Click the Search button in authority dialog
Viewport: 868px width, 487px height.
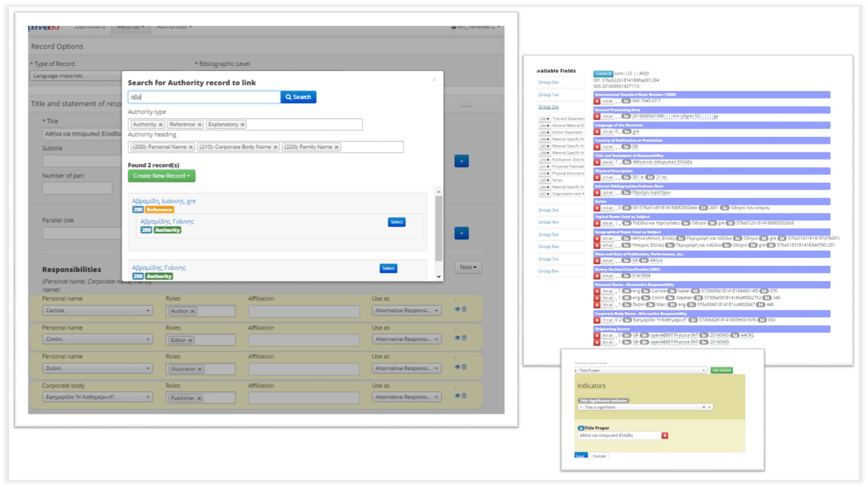coord(297,97)
